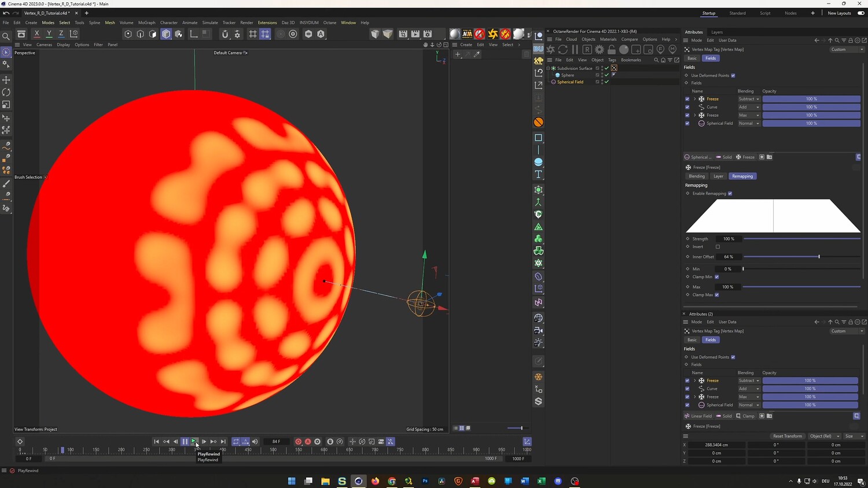Click the Record Active Objects button

[x=299, y=442]
